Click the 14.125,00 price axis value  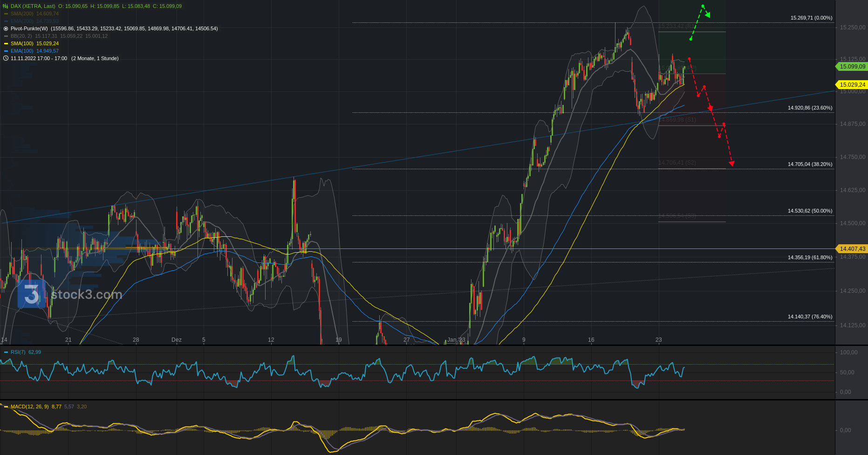(852, 325)
